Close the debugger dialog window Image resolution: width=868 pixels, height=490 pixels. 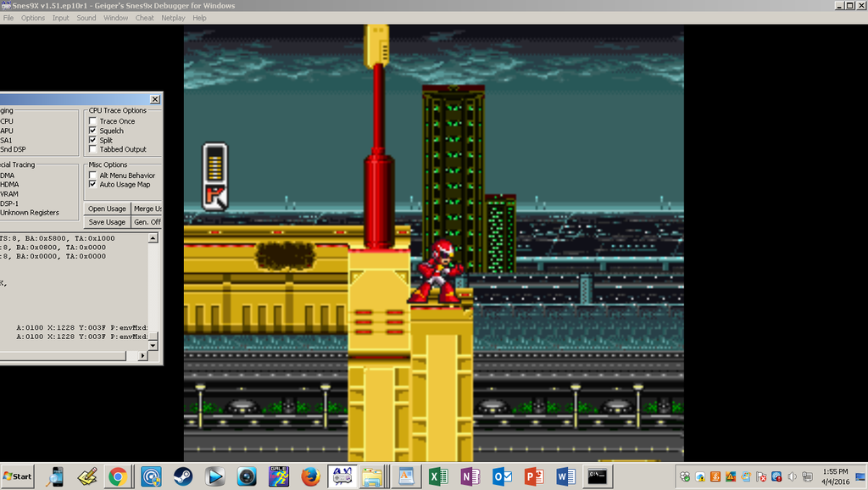coord(155,99)
